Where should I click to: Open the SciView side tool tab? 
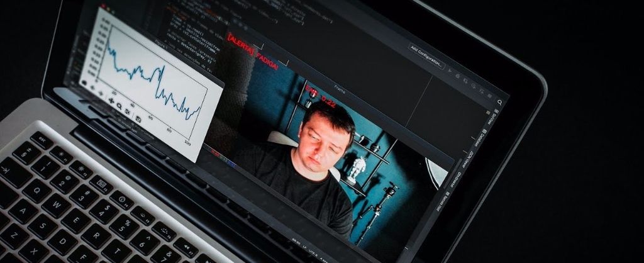pos(492,118)
